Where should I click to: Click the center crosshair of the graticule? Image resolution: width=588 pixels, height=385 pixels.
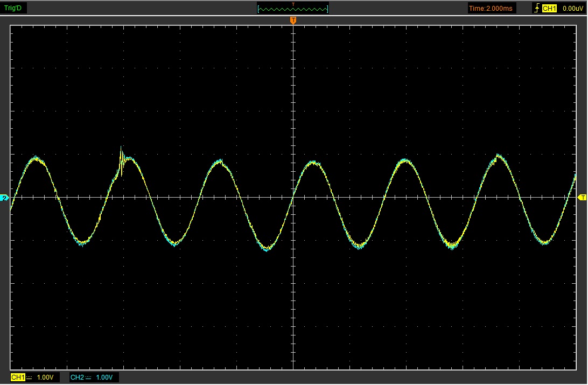point(293,198)
